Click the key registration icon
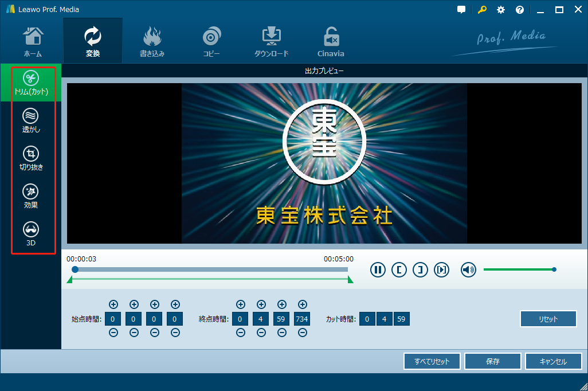Screen dimensions: 588x391 pyautogui.click(x=482, y=10)
